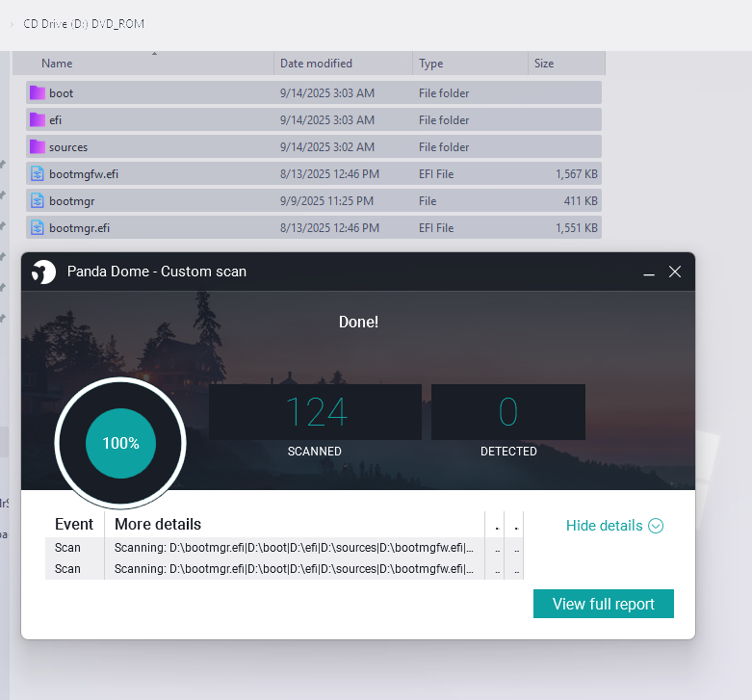Open the View full report button
The image size is (752, 700).
[604, 604]
